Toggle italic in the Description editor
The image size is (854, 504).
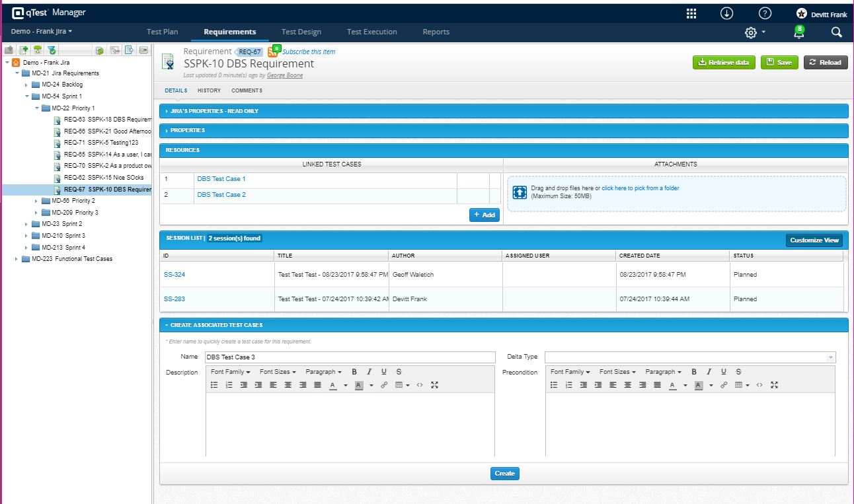coord(369,372)
